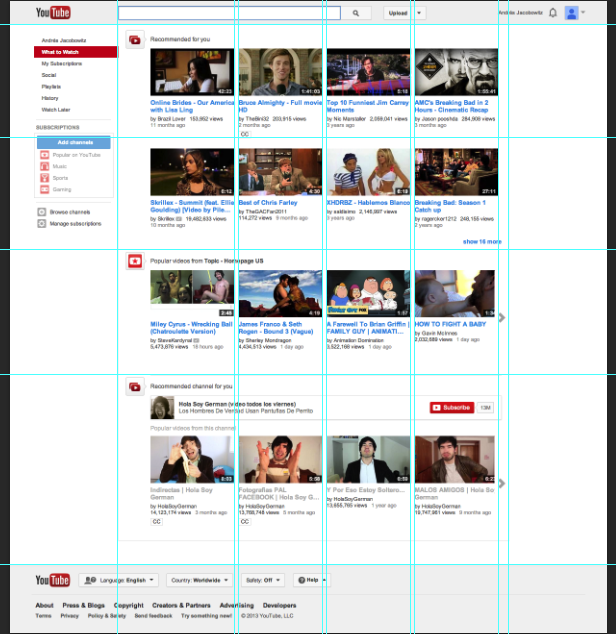The image size is (616, 634).
Task: Open the Upload dropdown arrow
Action: (419, 13)
